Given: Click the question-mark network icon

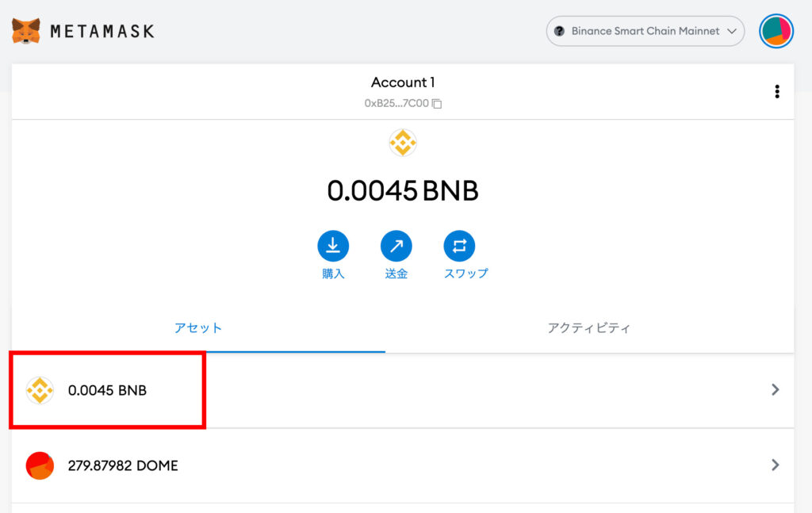Looking at the screenshot, I should point(559,31).
